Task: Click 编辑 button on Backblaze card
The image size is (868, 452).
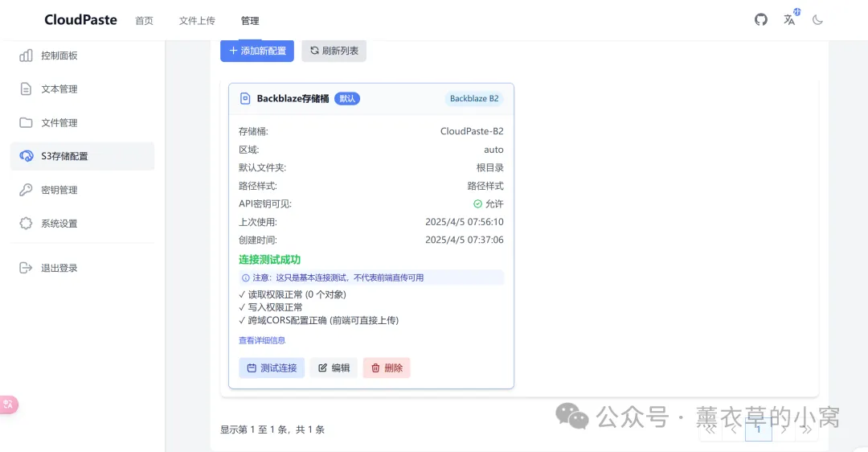Action: pyautogui.click(x=334, y=368)
